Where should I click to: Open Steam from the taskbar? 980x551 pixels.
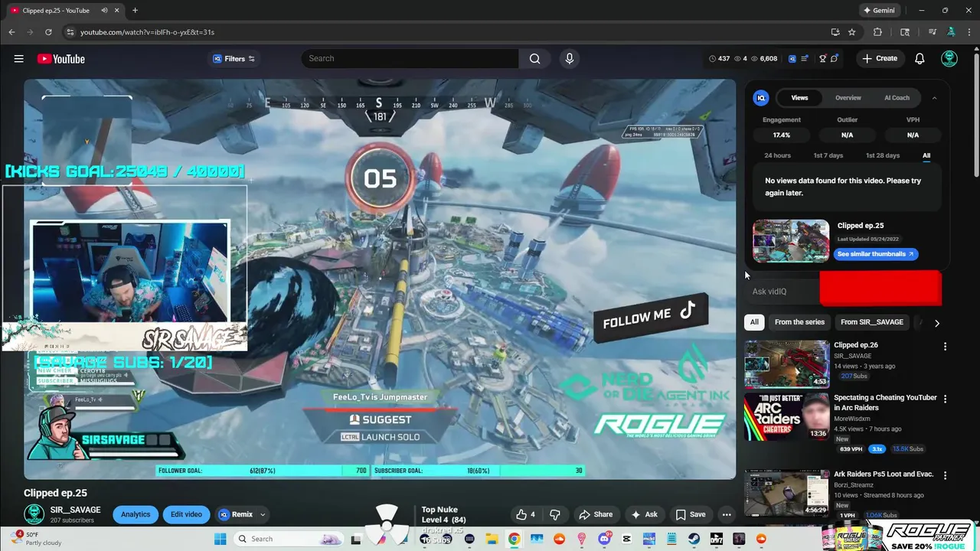click(x=694, y=539)
